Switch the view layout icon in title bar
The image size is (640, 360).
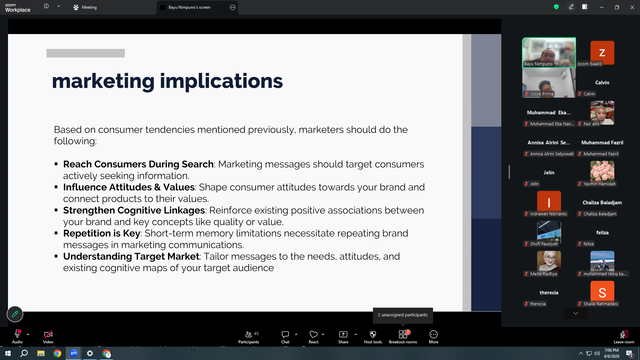[585, 7]
